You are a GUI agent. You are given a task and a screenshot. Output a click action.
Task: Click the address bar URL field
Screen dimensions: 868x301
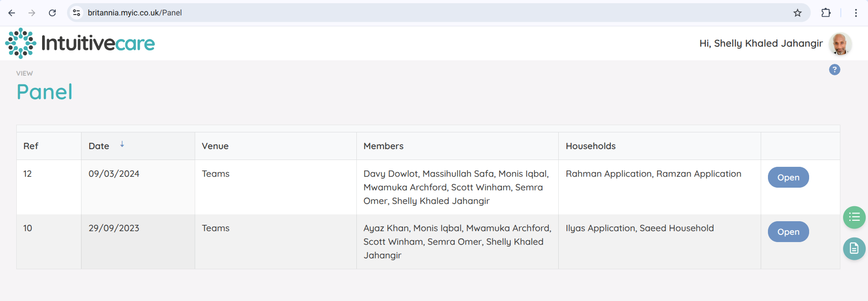point(408,13)
